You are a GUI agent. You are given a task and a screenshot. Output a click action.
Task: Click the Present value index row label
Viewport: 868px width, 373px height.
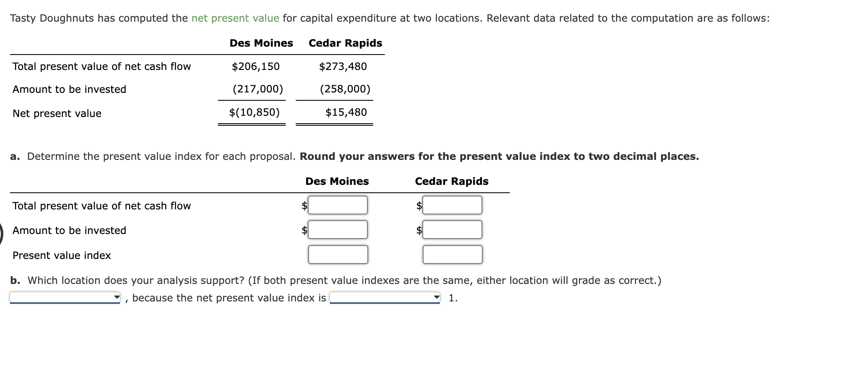click(x=61, y=255)
